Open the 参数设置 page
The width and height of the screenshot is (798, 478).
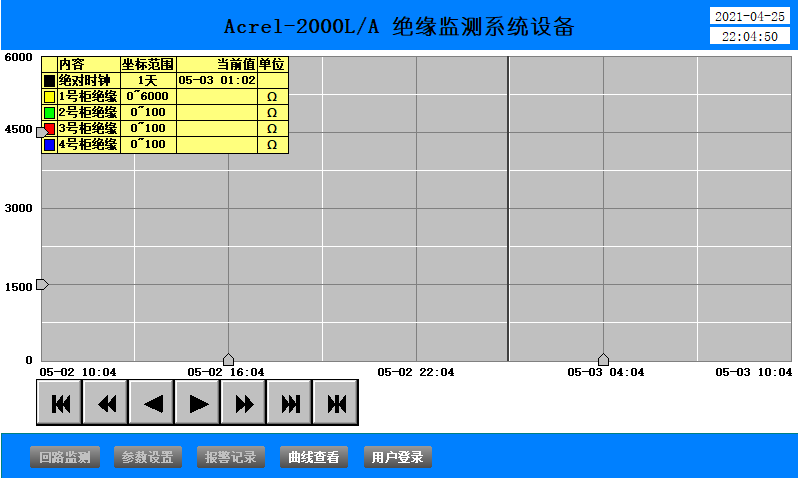148,457
